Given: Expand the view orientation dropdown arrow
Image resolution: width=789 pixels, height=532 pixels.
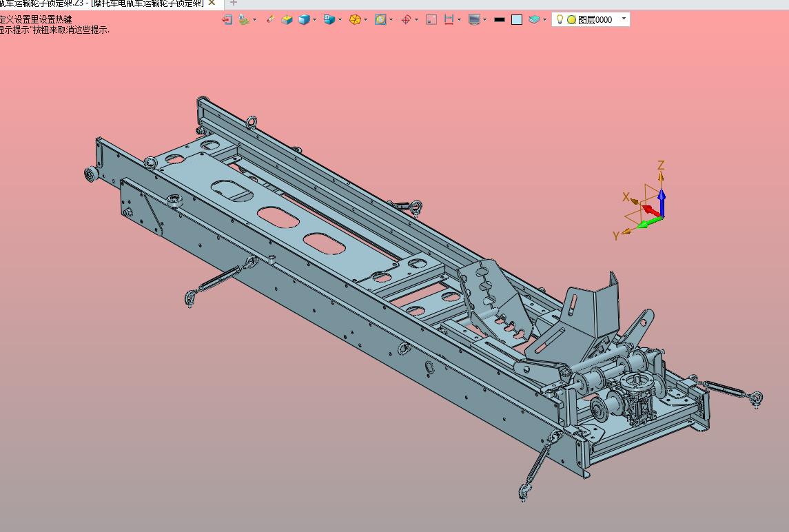Looking at the screenshot, I should [x=340, y=19].
